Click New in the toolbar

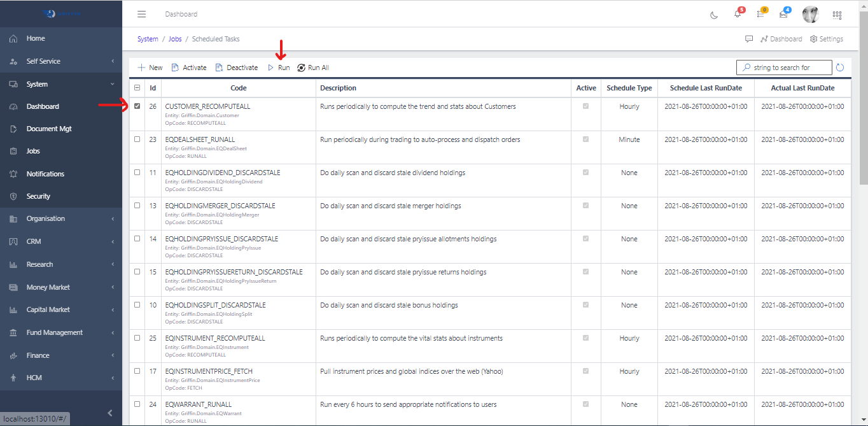[150, 67]
